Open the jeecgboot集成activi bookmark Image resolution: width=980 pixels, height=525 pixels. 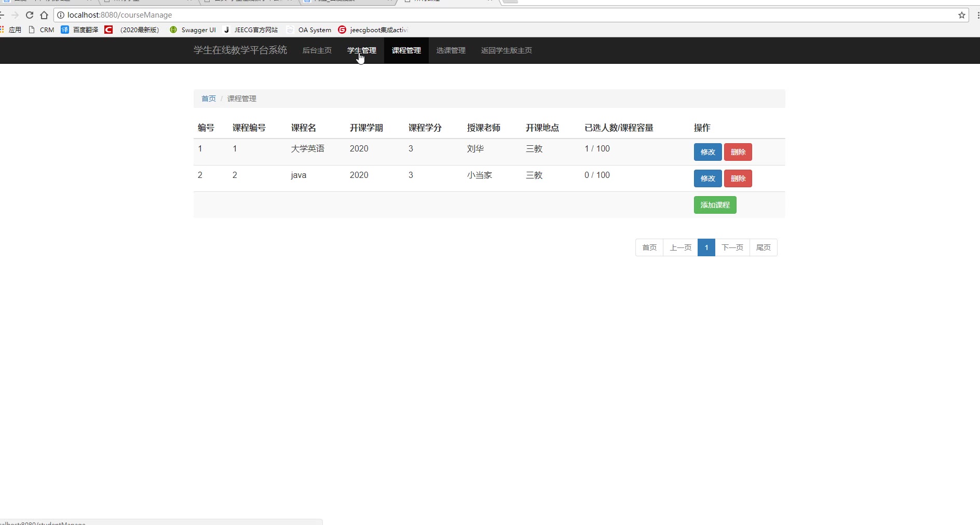click(x=373, y=30)
